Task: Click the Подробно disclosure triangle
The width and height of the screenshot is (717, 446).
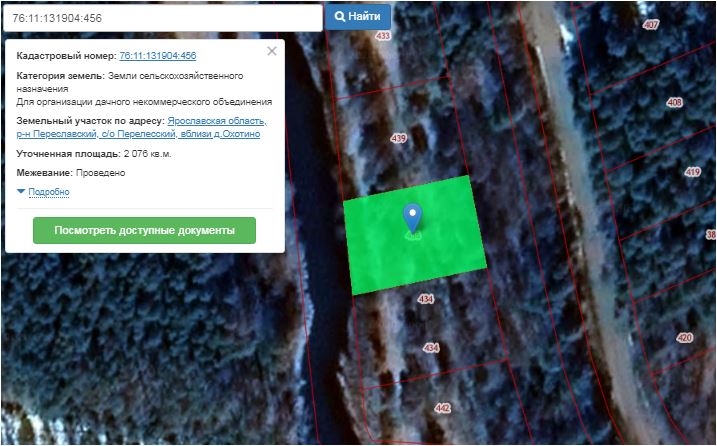Action: [21, 191]
